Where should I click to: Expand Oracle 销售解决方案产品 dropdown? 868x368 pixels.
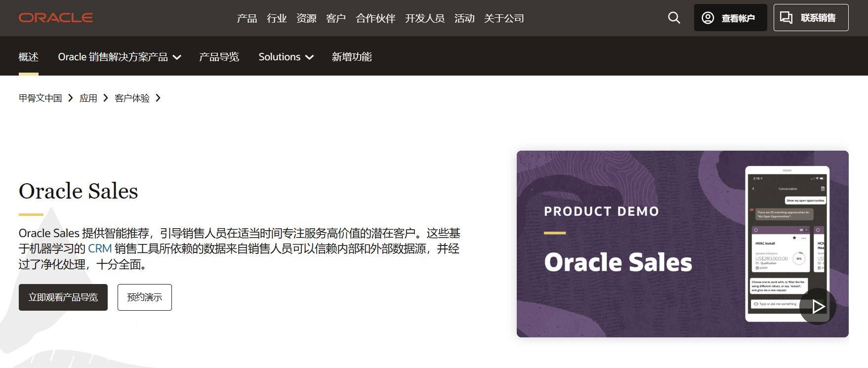point(120,57)
